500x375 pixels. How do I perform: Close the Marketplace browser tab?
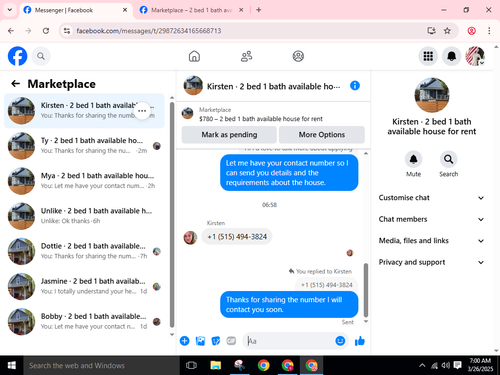241,10
